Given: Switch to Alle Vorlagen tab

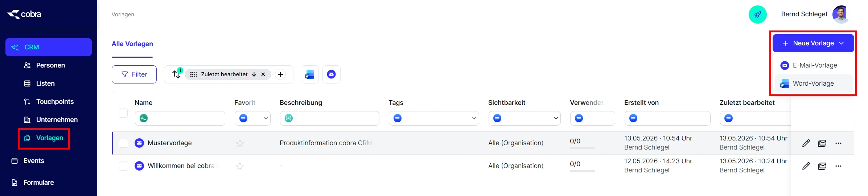Looking at the screenshot, I should tap(132, 44).
